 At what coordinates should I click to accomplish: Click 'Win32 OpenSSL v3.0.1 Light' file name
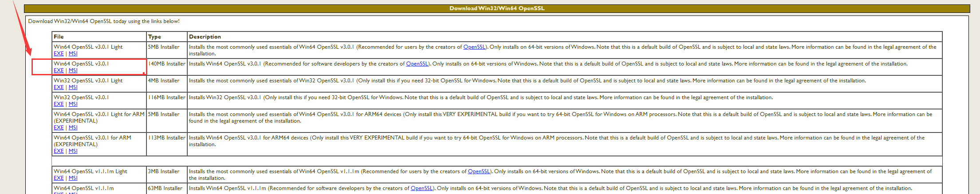coord(88,81)
